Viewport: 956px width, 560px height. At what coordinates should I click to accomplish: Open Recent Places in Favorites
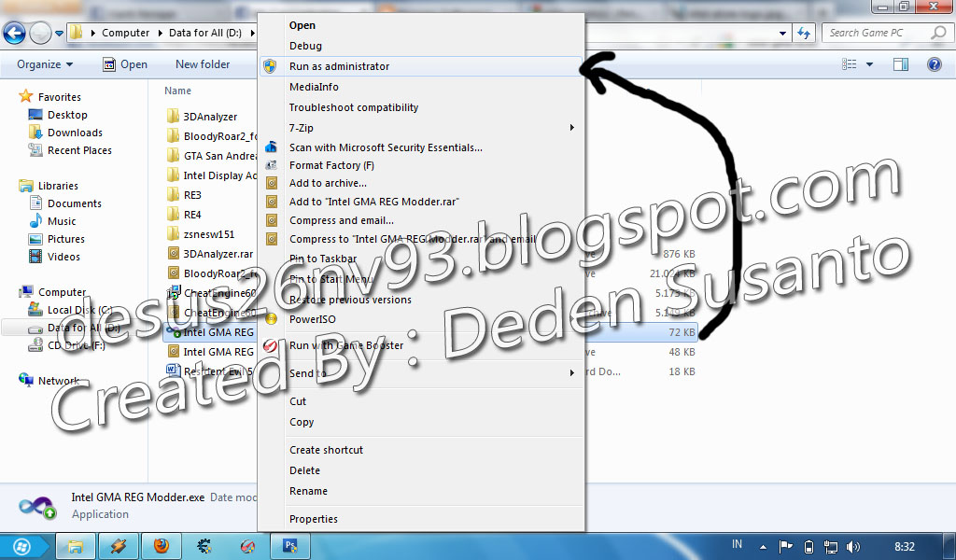tap(80, 150)
